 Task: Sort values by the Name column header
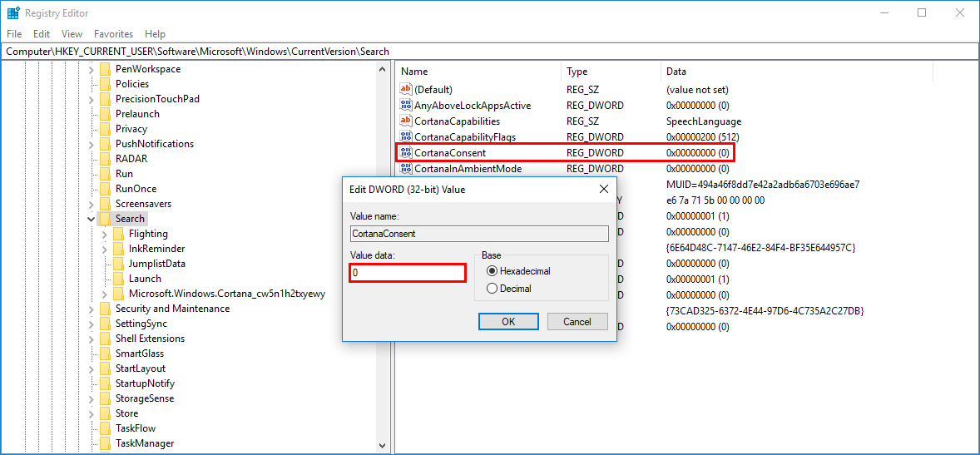pyautogui.click(x=478, y=72)
